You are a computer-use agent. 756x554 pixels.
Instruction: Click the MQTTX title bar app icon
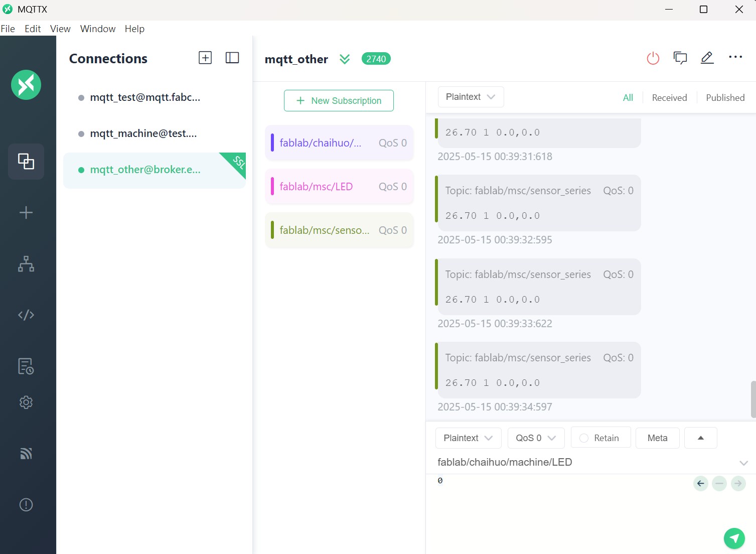tap(8, 9)
